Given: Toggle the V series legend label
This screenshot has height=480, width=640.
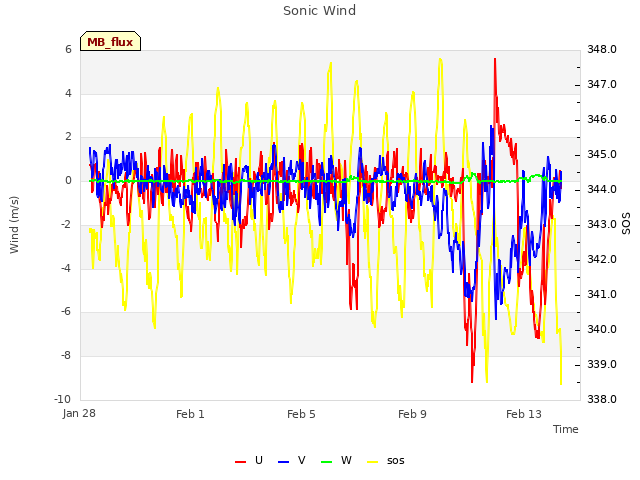Looking at the screenshot, I should (302, 460).
